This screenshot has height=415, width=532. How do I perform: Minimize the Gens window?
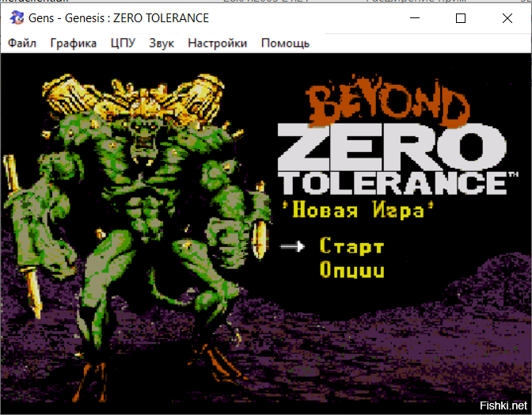click(x=415, y=18)
